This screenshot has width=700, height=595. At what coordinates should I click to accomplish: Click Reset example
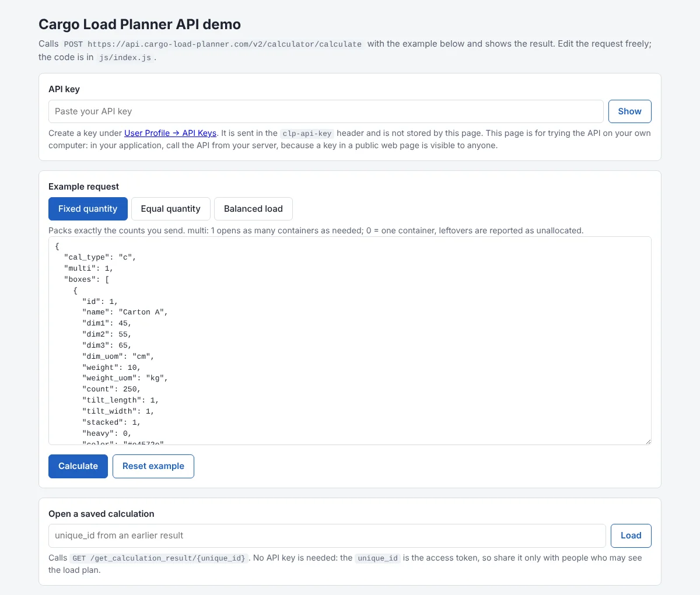tap(153, 466)
